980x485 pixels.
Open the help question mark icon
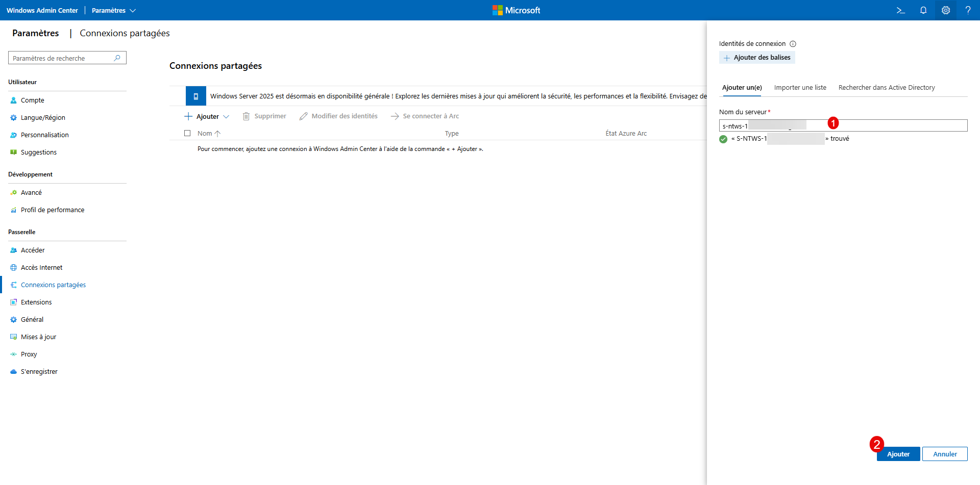pos(968,10)
